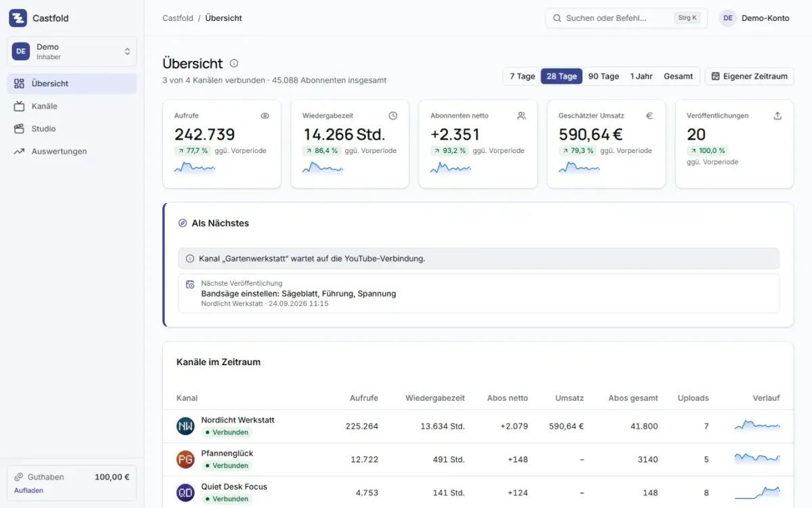Click the 100,00 € Guthaben balance
This screenshot has height=508, width=812.
[x=112, y=477]
